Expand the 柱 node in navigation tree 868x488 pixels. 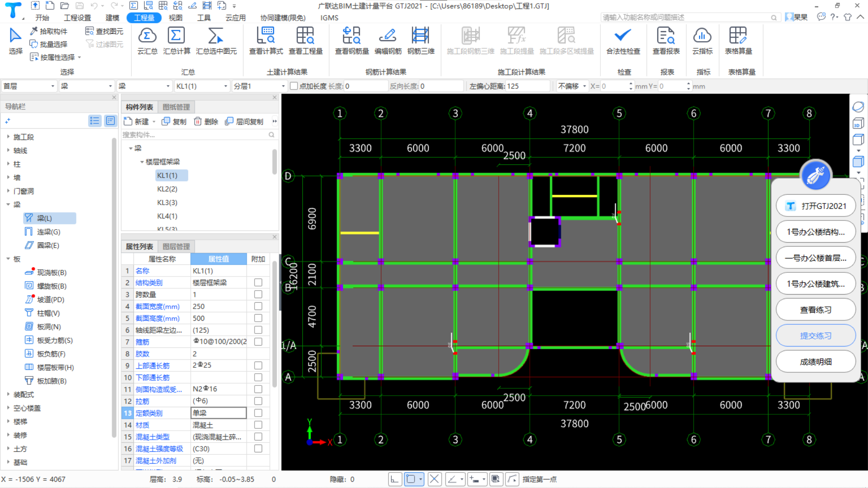[x=8, y=164]
